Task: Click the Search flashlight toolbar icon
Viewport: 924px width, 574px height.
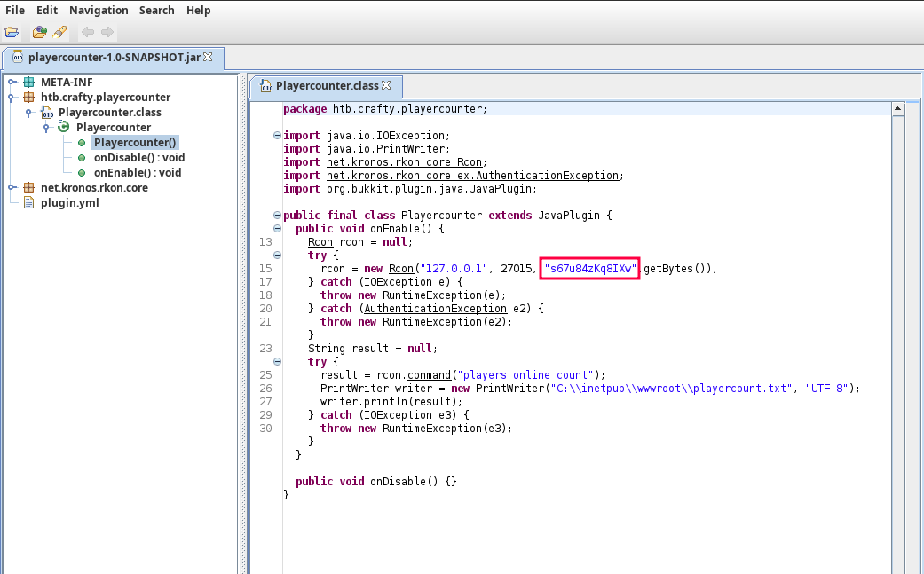Action: (59, 32)
